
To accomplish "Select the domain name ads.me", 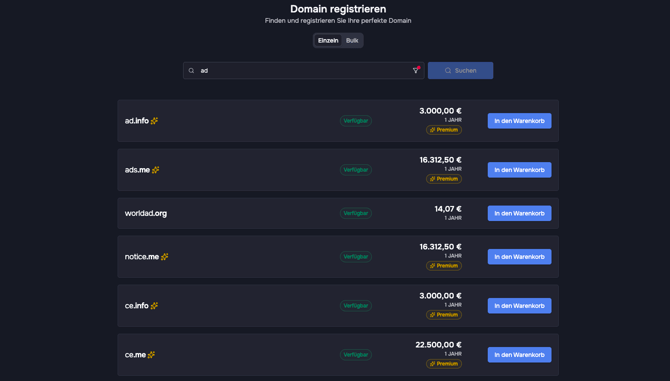I will tap(137, 170).
